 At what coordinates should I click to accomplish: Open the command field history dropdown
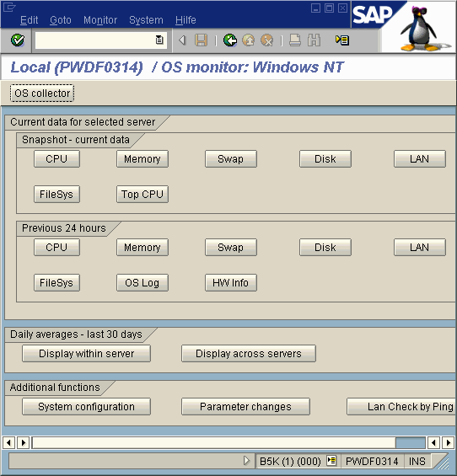(159, 40)
